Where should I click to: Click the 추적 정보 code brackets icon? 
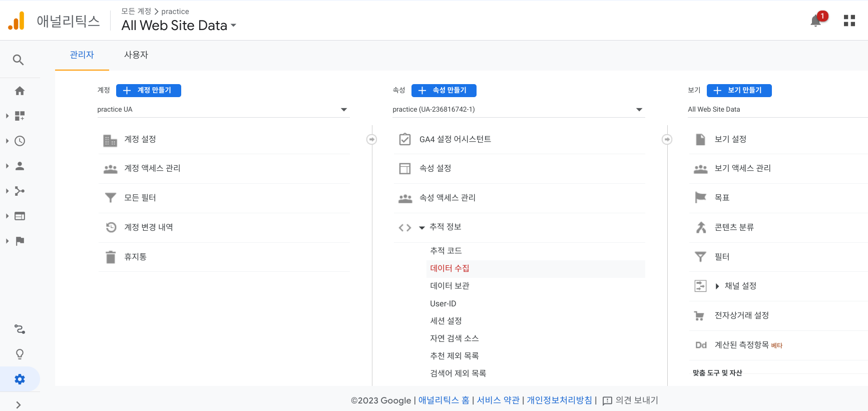(x=405, y=228)
